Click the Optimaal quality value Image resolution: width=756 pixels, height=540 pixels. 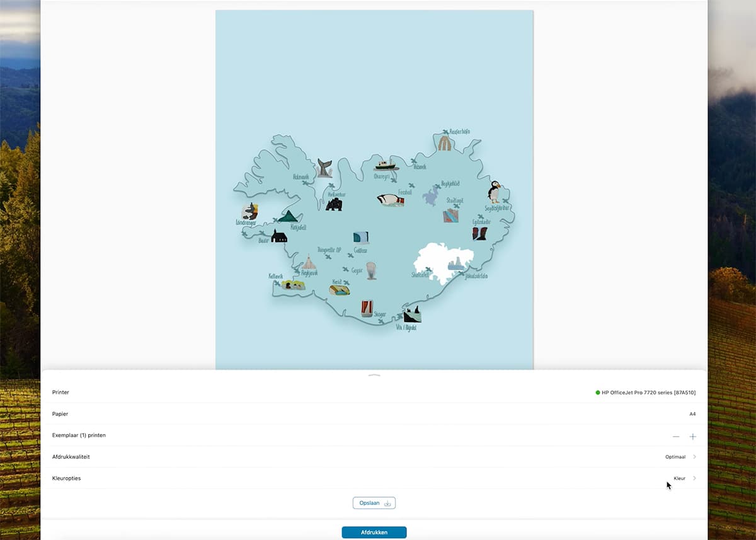pos(675,457)
